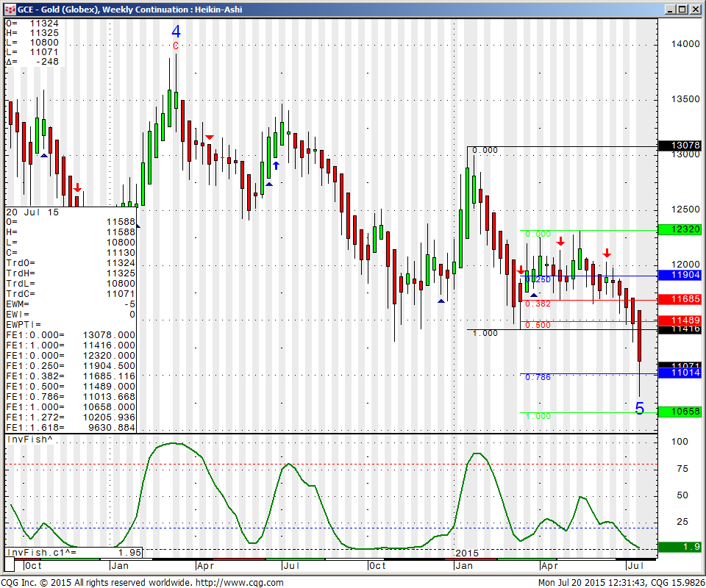Click the InvFish.c1^ value readout
The width and height of the screenshot is (706, 588).
tap(72, 552)
